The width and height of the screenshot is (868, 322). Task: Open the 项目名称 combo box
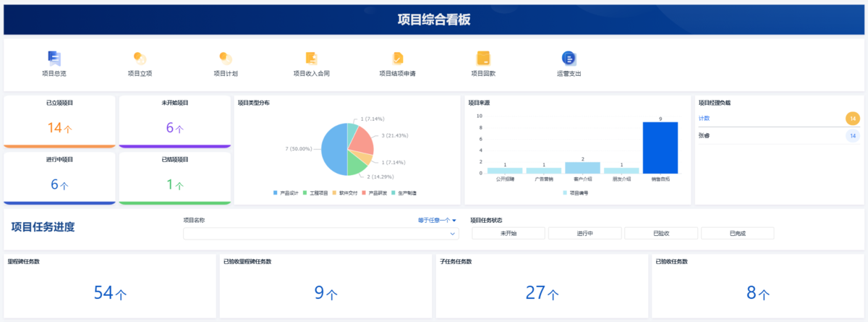click(x=321, y=234)
